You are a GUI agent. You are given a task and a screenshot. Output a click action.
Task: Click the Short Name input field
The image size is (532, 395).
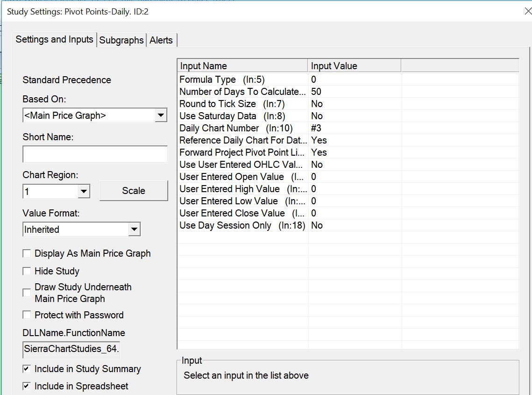pos(95,154)
